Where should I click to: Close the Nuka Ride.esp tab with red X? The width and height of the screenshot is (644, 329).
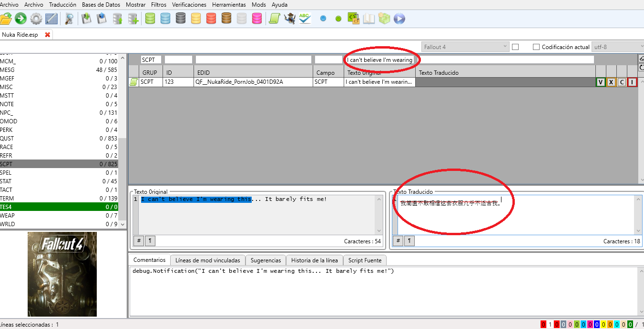click(x=47, y=35)
